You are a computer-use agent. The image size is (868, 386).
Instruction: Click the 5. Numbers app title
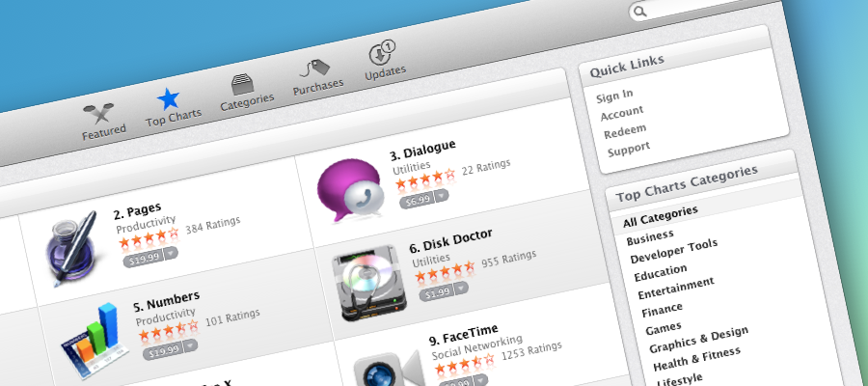point(167,301)
